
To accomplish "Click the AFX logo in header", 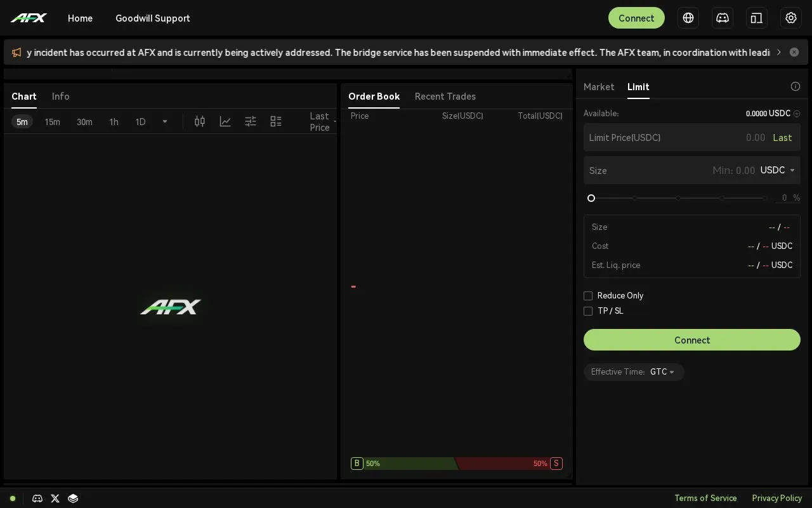I will pyautogui.click(x=29, y=18).
